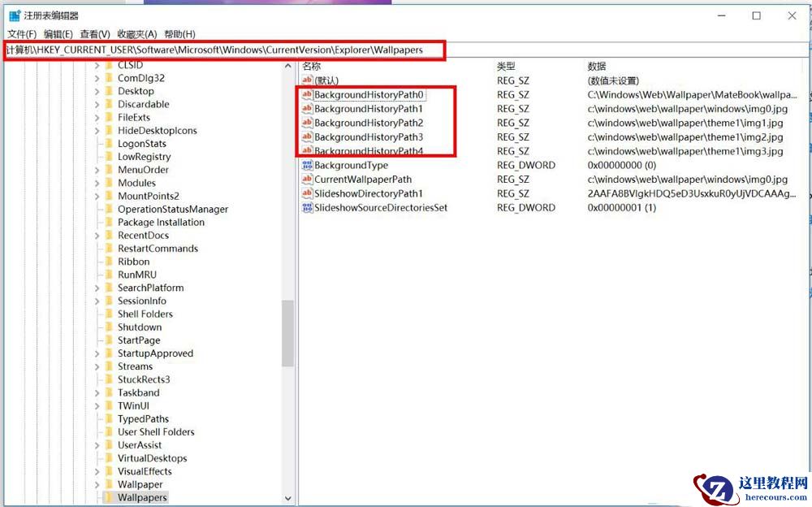This screenshot has width=812, height=507.
Task: Click the ComDlg32 folder icon
Action: 109,78
